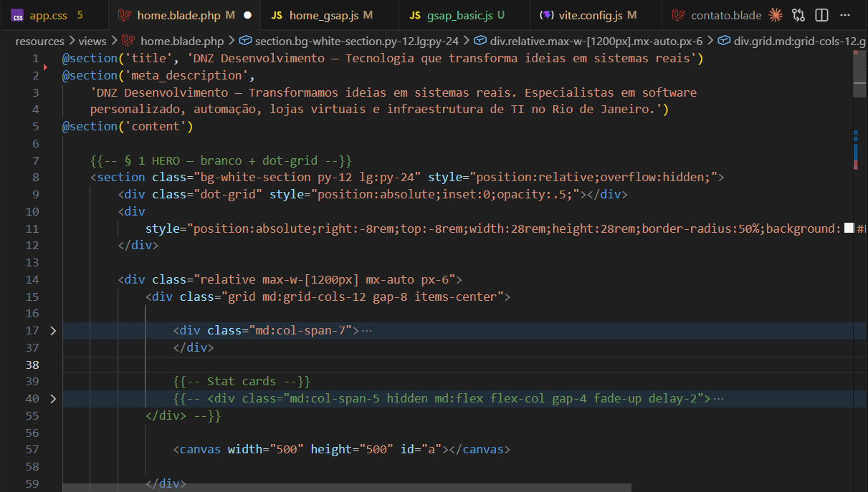868x492 pixels.
Task: Click the CSS icon on app.css tab
Action: 17,15
